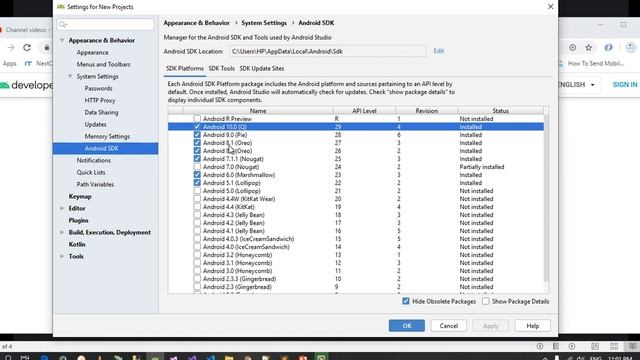The image size is (640, 360).
Task: Open the browser profile avatar icon
Action: (x=631, y=48)
